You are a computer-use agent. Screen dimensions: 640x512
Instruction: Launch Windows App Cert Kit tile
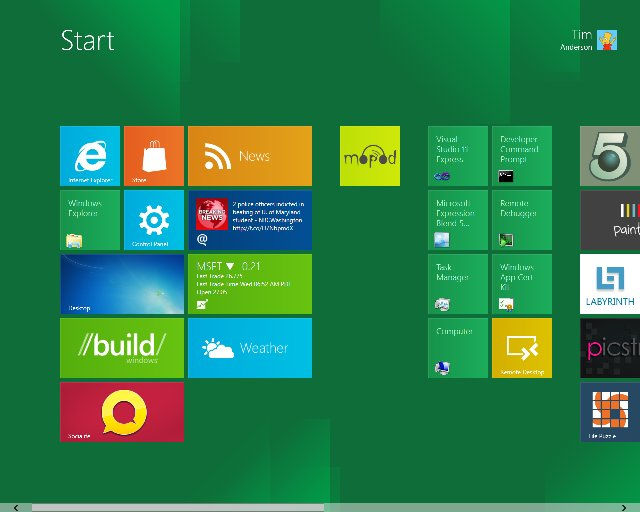(522, 284)
